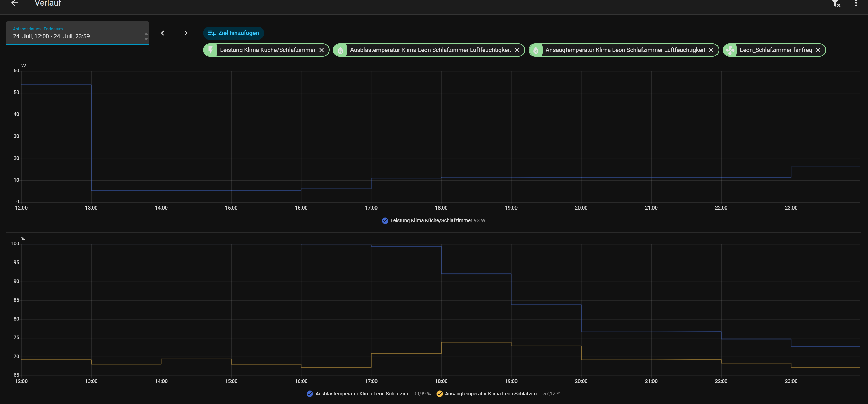The image size is (868, 404).
Task: Select the Leistung Klima Küche/Schlafzimmer chip label
Action: tap(268, 50)
